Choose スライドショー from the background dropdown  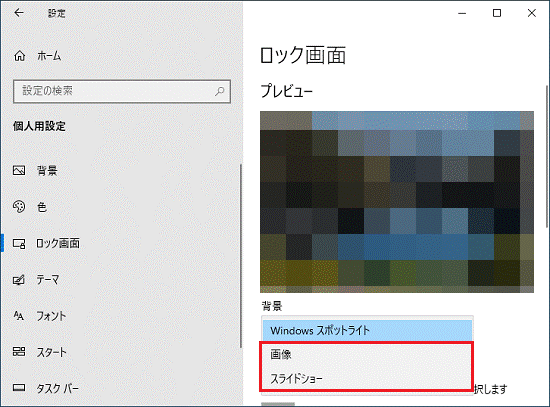[366, 379]
